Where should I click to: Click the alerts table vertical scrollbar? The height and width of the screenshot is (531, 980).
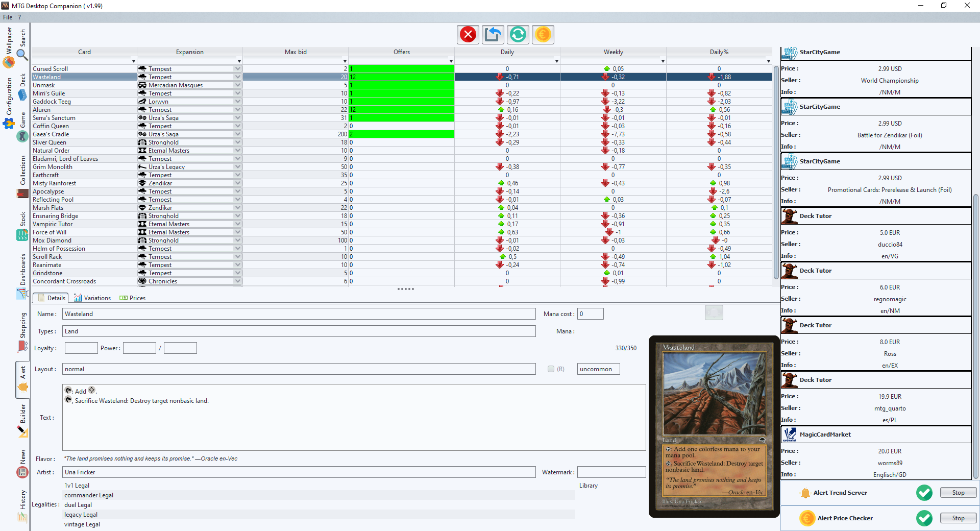pos(776,174)
